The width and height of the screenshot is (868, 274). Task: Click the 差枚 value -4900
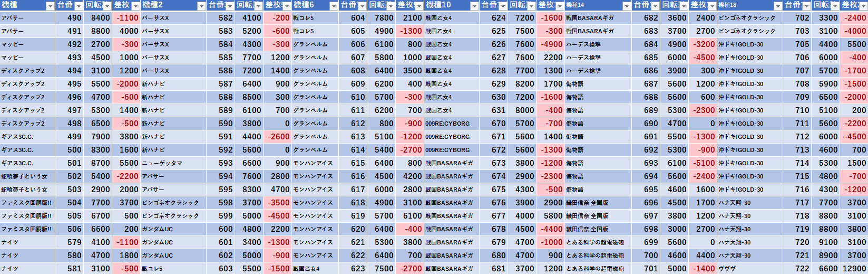pos(550,44)
